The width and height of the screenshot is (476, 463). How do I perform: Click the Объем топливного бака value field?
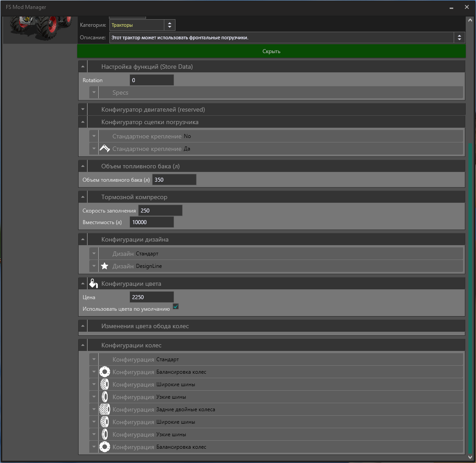point(174,180)
